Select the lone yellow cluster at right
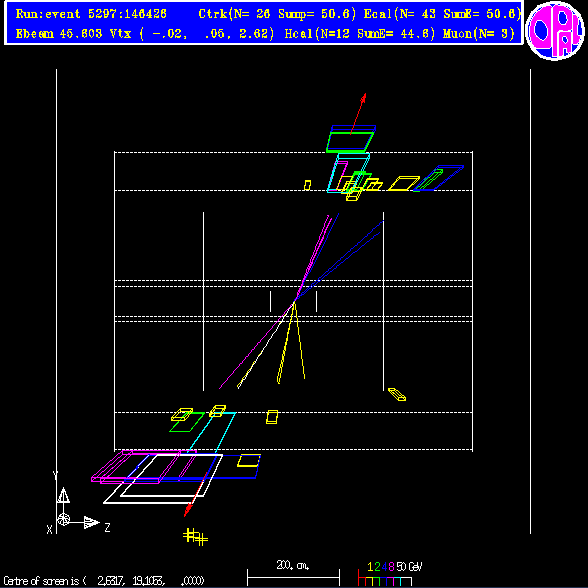588x588 pixels. [397, 394]
